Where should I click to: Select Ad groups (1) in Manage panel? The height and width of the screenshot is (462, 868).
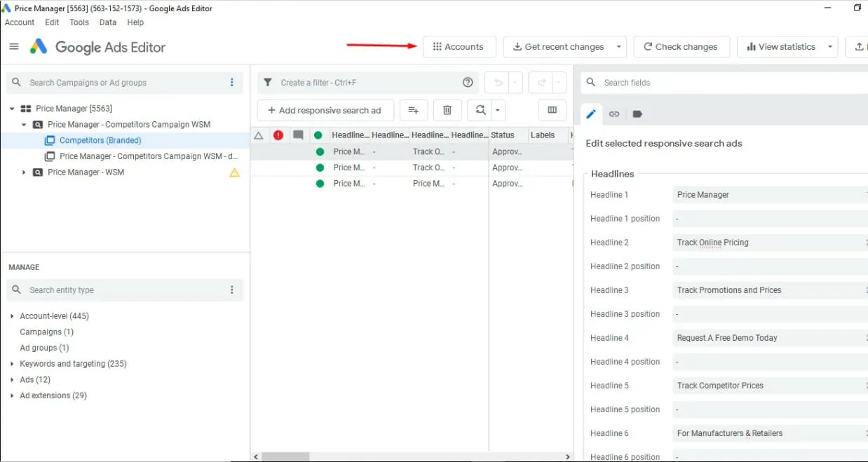[44, 348]
